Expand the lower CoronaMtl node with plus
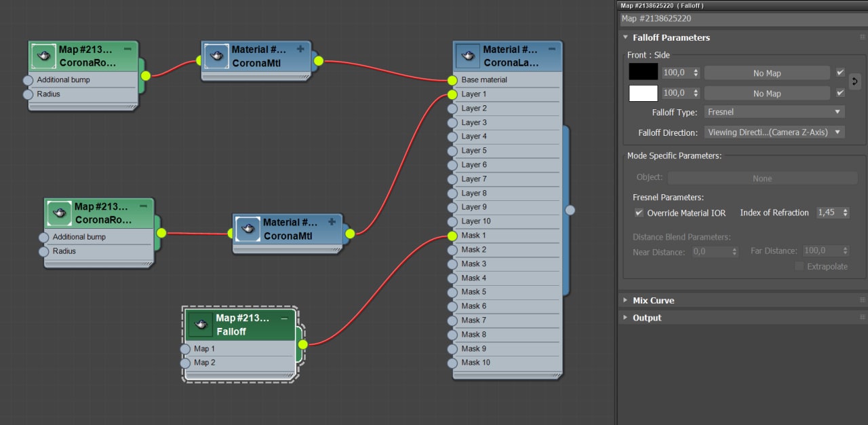Screen dimensions: 868x425 click(x=332, y=221)
